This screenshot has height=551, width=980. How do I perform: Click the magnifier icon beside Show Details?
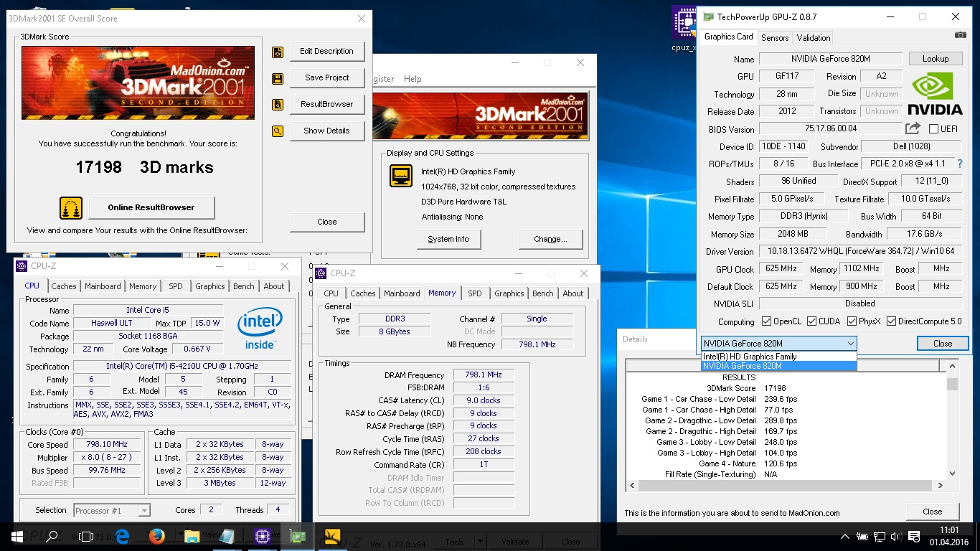click(x=278, y=131)
